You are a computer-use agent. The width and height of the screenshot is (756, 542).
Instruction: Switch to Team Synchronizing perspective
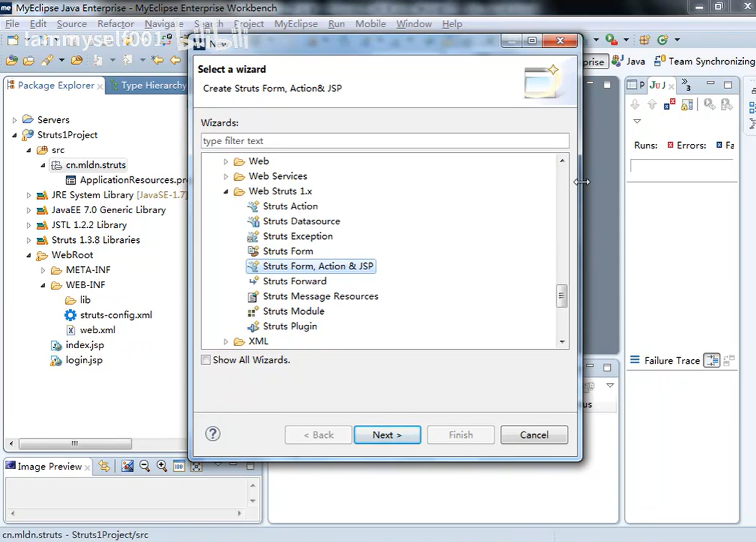coord(704,61)
